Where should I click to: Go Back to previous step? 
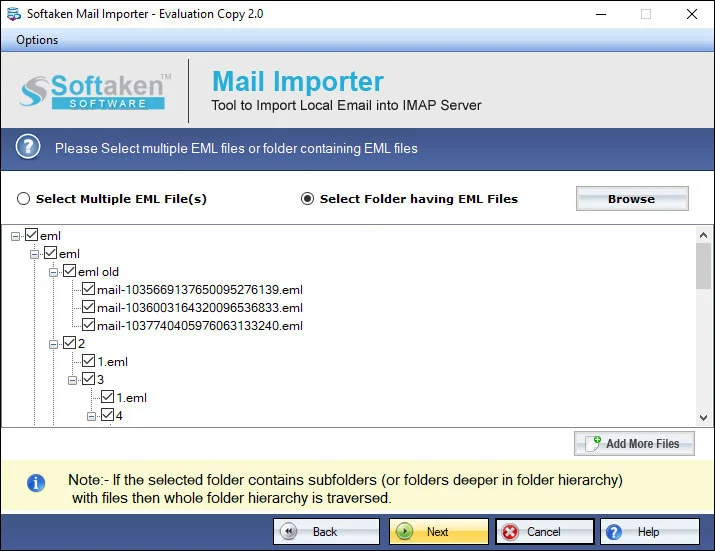(x=326, y=531)
